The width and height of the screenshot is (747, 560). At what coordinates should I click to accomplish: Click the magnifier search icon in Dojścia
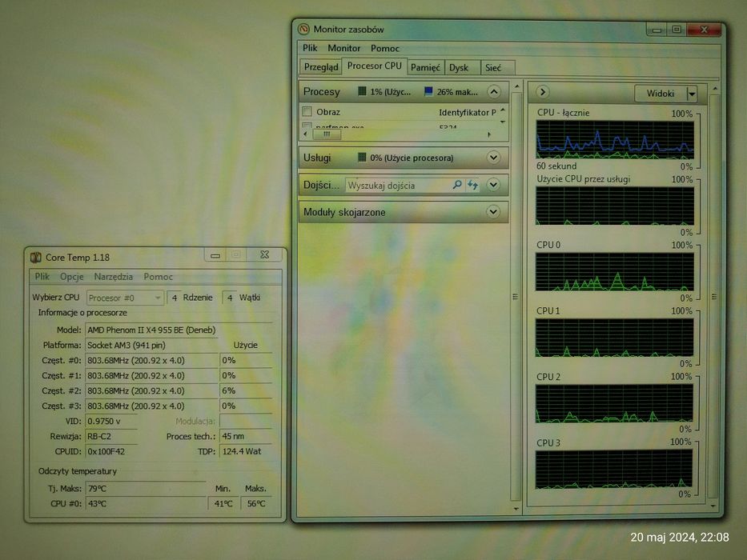point(457,185)
